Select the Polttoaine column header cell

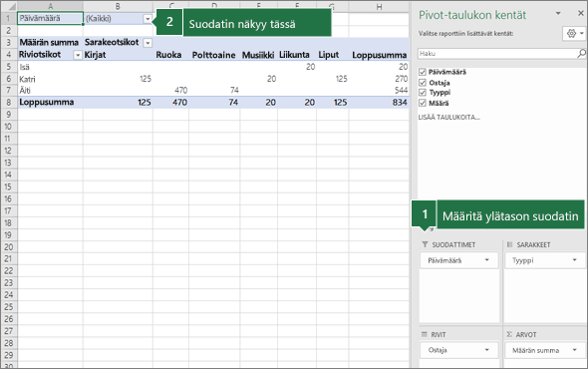pos(214,55)
